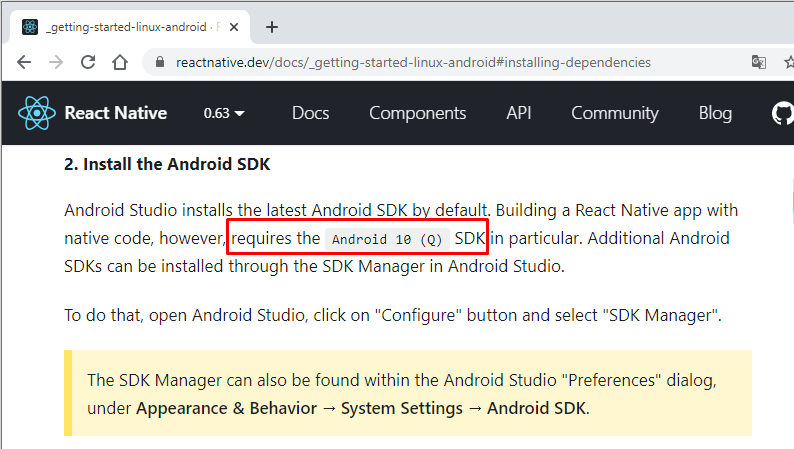Viewport: 794px width, 449px height.
Task: Click the 'Android 10 (Q)' code text
Action: pyautogui.click(x=387, y=239)
